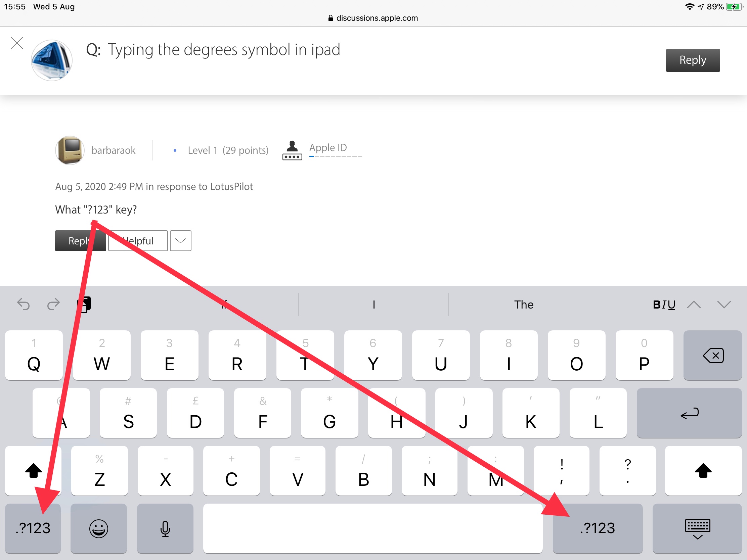
Task: Tap the undo arrow in keyboard toolbar
Action: 24,305
